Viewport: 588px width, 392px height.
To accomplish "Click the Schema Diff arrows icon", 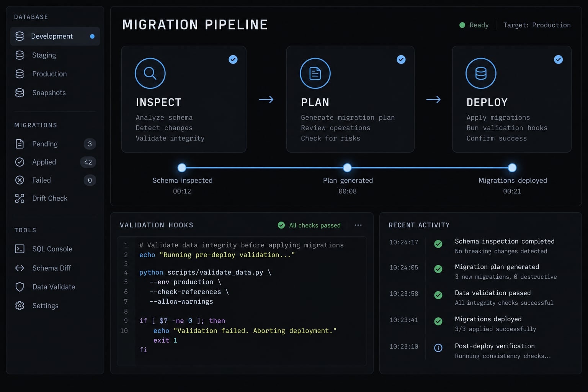I will coord(20,268).
